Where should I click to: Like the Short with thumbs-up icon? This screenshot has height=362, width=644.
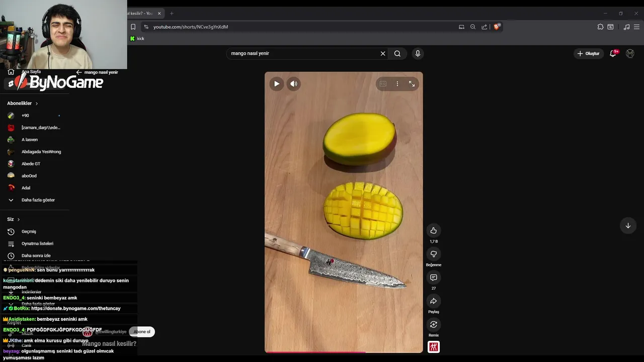[433, 230]
